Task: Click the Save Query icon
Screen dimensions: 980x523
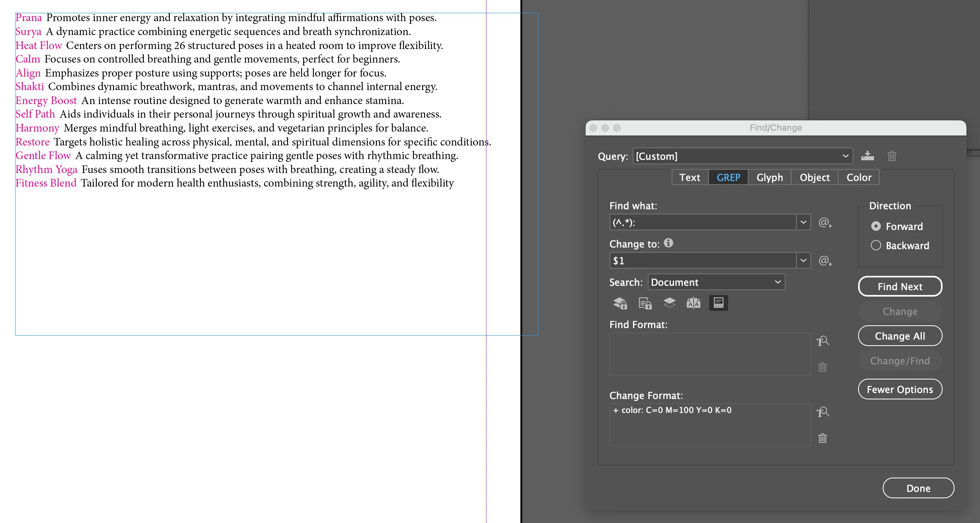Action: point(867,156)
